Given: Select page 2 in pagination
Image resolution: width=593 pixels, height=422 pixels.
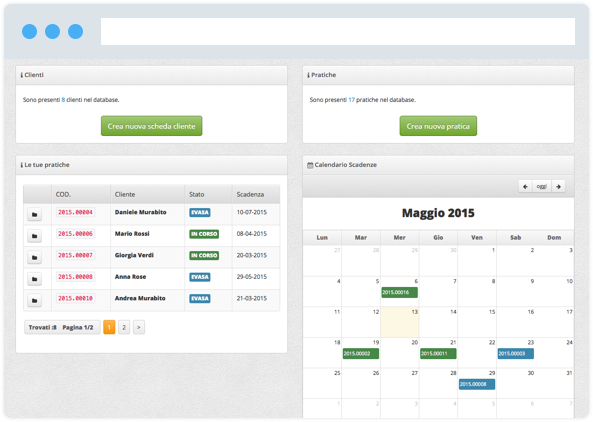Looking at the screenshot, I should [x=124, y=327].
